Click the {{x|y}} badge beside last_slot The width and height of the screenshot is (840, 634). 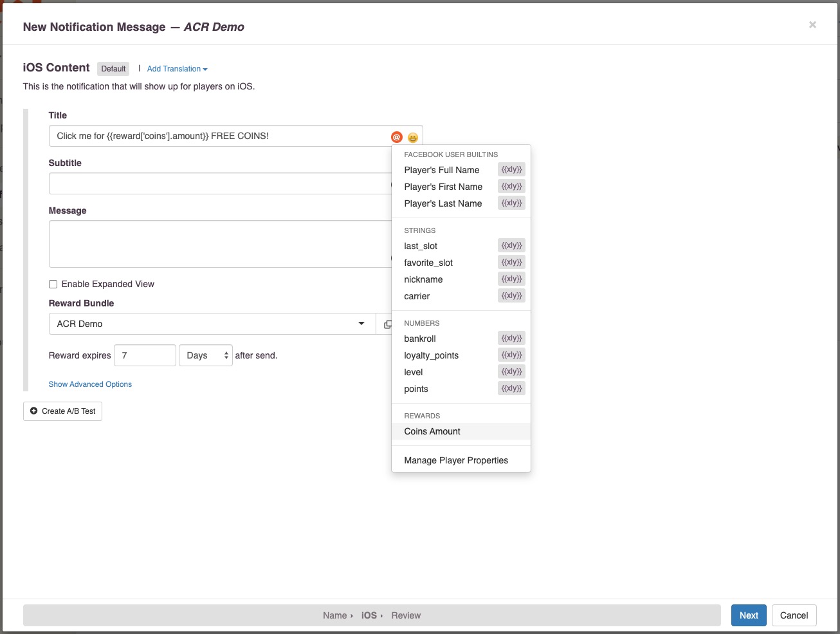coord(511,246)
